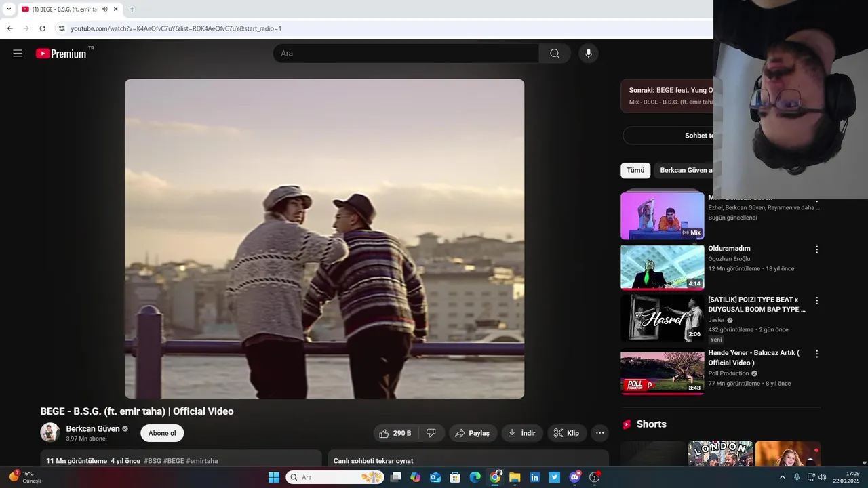Open site information icon in address bar

[61, 28]
